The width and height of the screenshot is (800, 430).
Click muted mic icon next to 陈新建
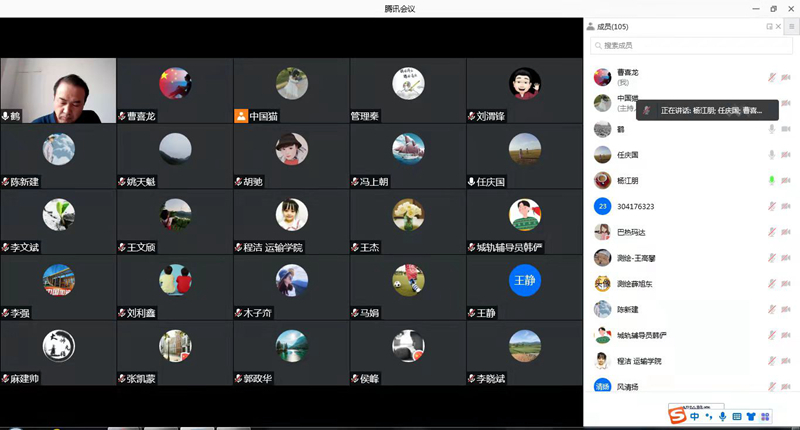(x=771, y=310)
